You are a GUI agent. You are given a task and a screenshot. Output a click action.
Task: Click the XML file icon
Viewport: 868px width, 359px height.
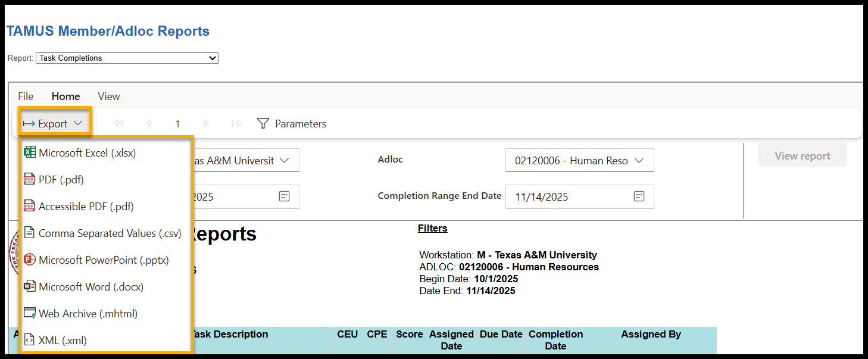(29, 341)
